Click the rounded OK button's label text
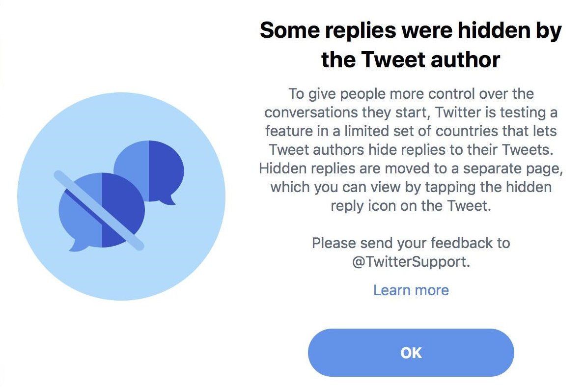Screen dimensions: 585x392 [x=412, y=352]
